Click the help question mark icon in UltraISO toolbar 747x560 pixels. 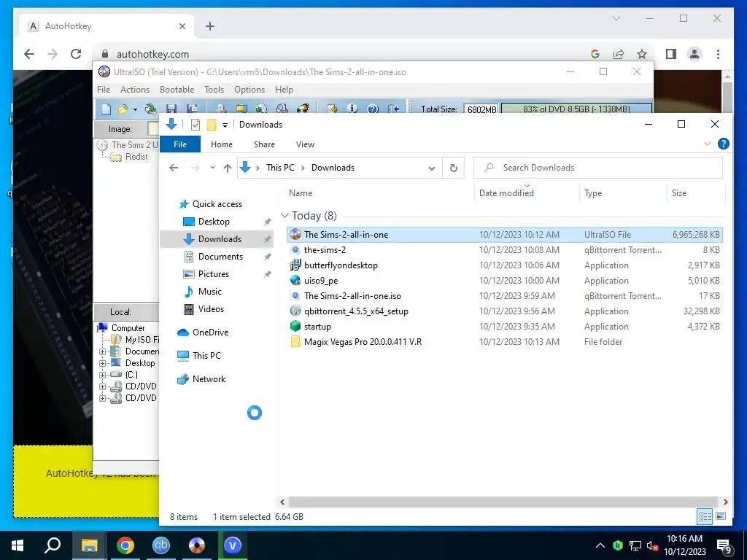[x=373, y=109]
